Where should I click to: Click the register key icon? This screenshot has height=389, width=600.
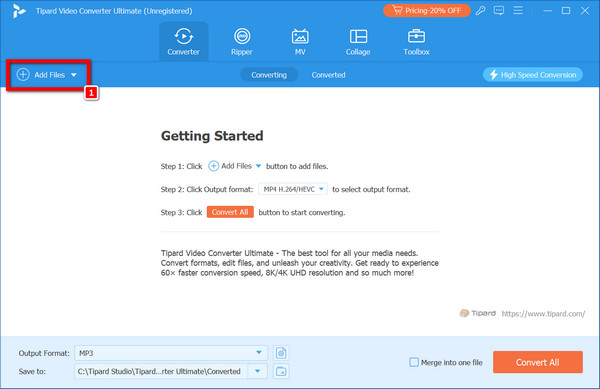[481, 11]
